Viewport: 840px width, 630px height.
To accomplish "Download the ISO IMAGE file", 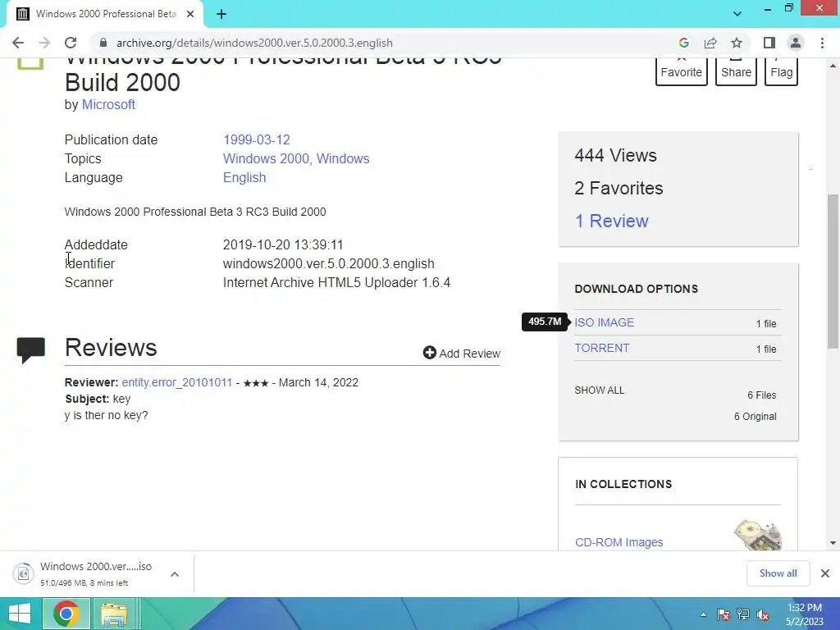I will (605, 322).
